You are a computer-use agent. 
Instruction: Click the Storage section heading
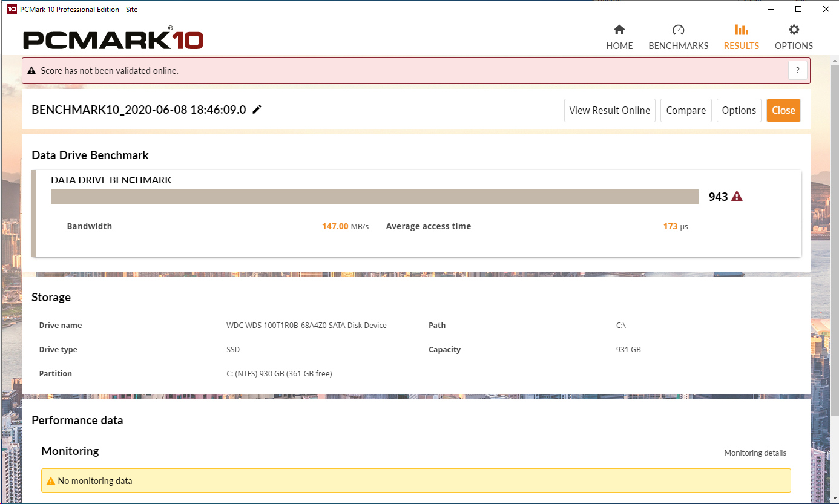(51, 297)
